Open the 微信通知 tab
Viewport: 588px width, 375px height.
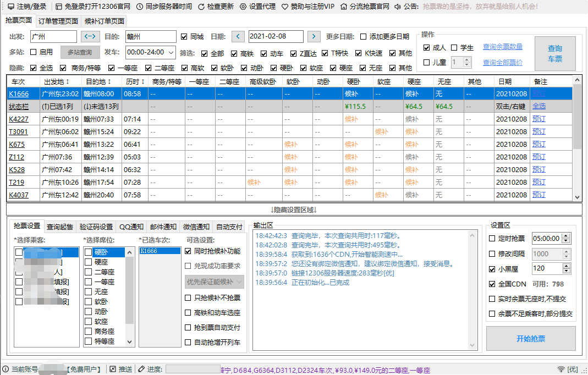pyautogui.click(x=196, y=227)
